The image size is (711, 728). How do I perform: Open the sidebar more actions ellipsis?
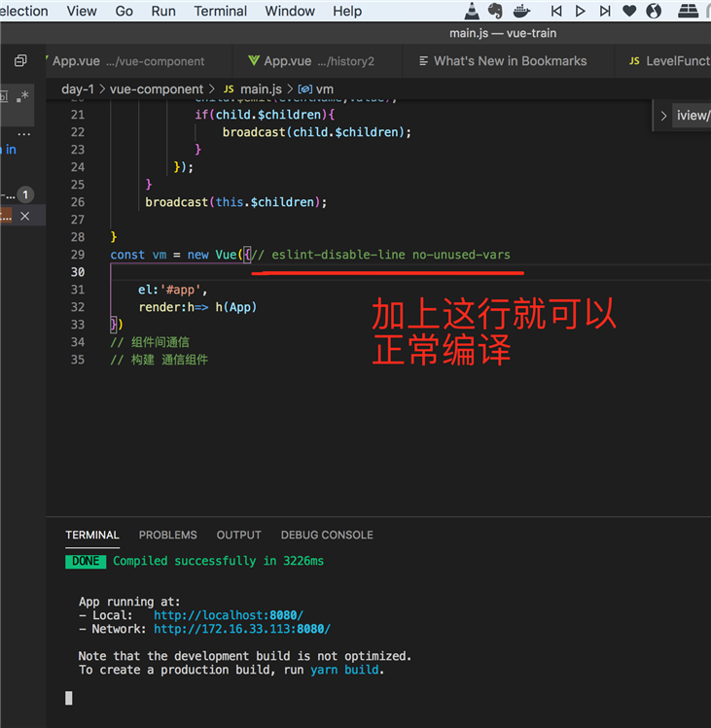tap(23, 134)
